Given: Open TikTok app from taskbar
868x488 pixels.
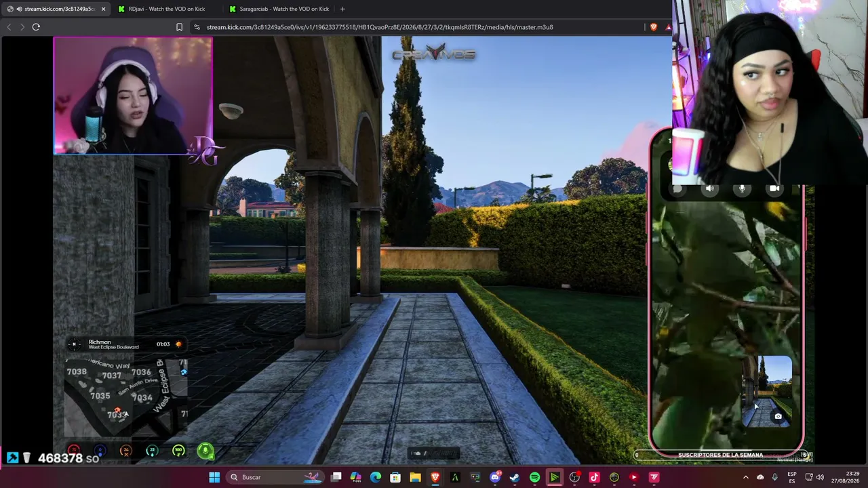Looking at the screenshot, I should 594,477.
